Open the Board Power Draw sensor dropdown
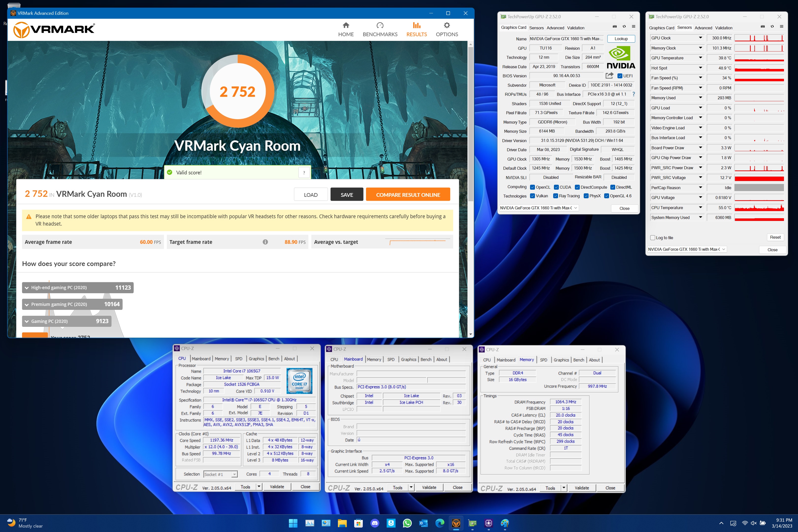This screenshot has width=798, height=532. [700, 148]
